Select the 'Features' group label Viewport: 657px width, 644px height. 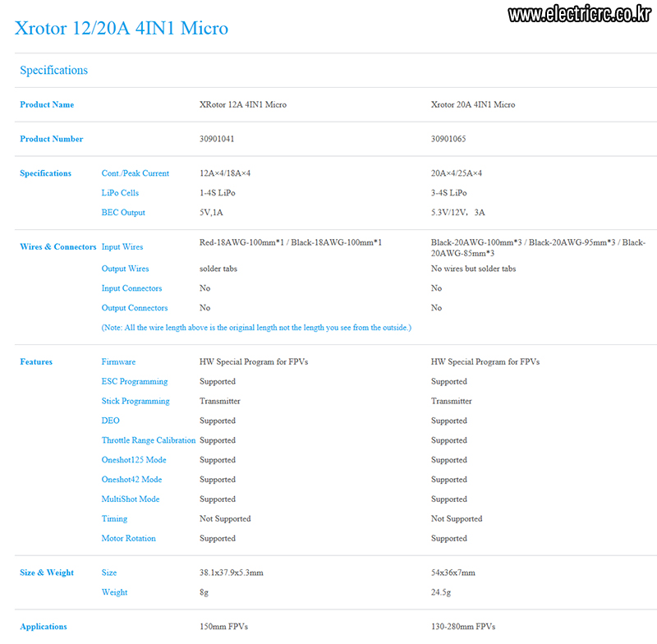tap(36, 361)
